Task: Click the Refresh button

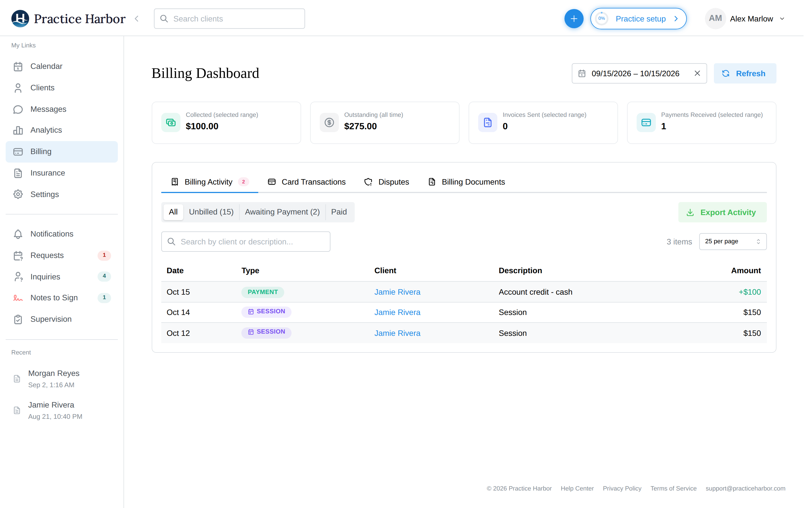Action: click(x=745, y=73)
